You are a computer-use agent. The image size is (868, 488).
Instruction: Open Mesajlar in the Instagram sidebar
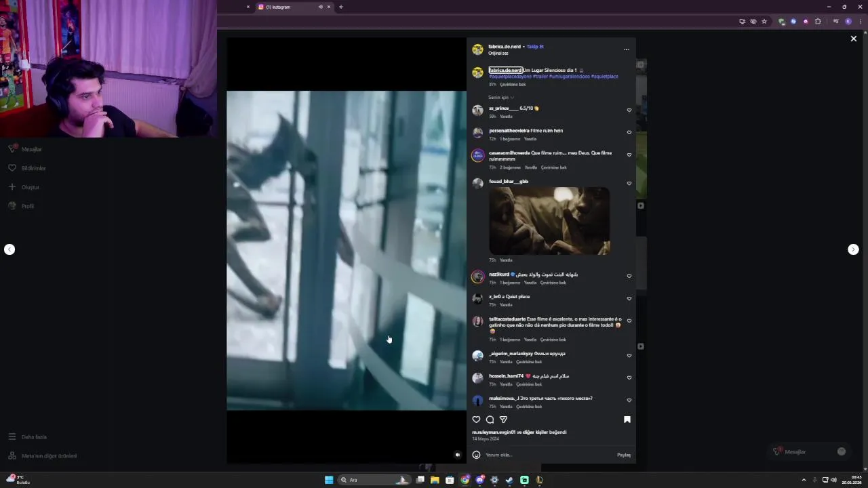pyautogui.click(x=25, y=149)
